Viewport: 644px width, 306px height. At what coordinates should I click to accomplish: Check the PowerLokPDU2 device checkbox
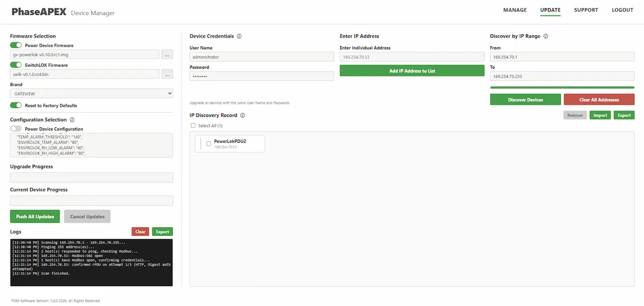pyautogui.click(x=209, y=143)
